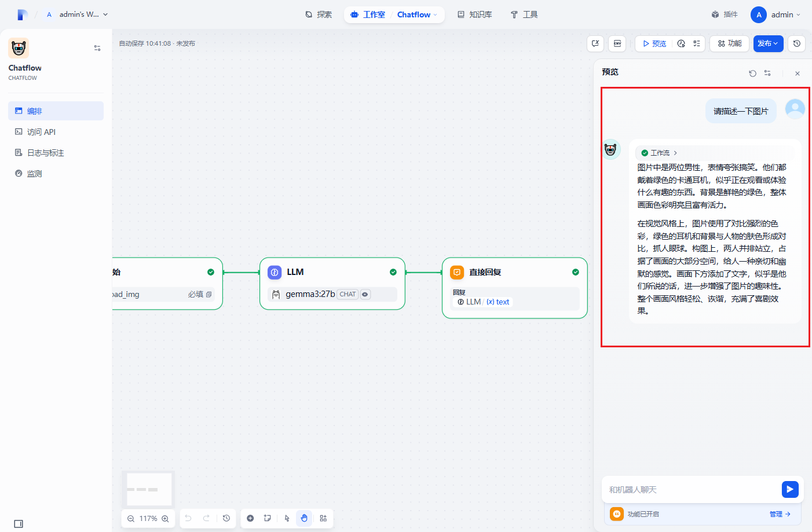Click the canvas minimap thumbnail

[x=149, y=489]
